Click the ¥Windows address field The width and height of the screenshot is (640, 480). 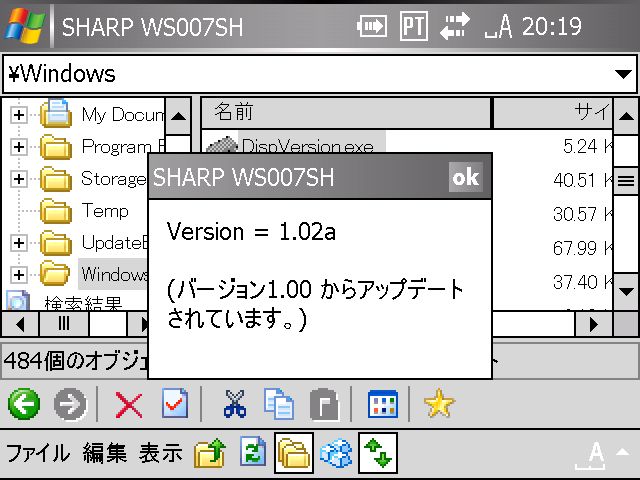pos(320,74)
